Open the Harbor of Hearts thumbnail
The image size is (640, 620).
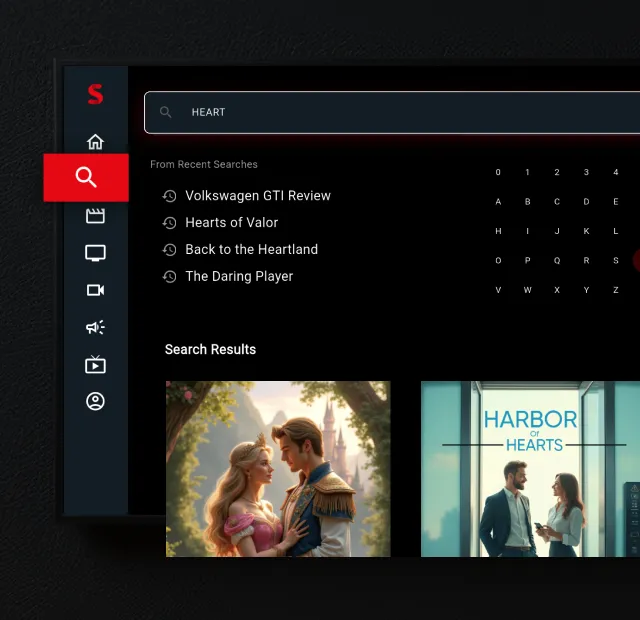(530, 468)
